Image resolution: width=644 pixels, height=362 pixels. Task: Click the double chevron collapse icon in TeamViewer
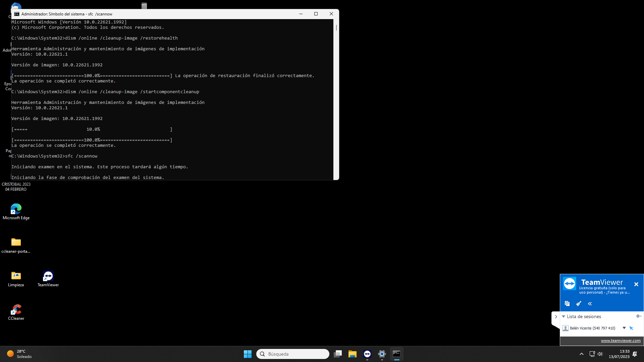(590, 304)
